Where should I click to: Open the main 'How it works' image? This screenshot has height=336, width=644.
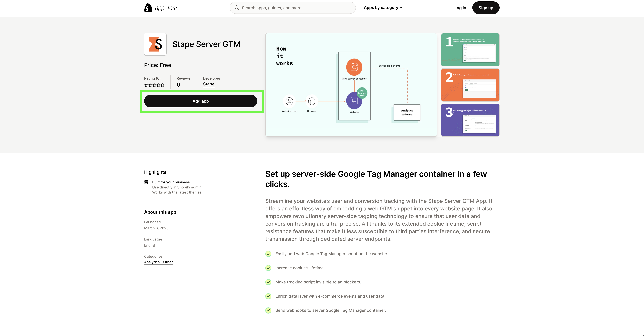click(x=351, y=85)
